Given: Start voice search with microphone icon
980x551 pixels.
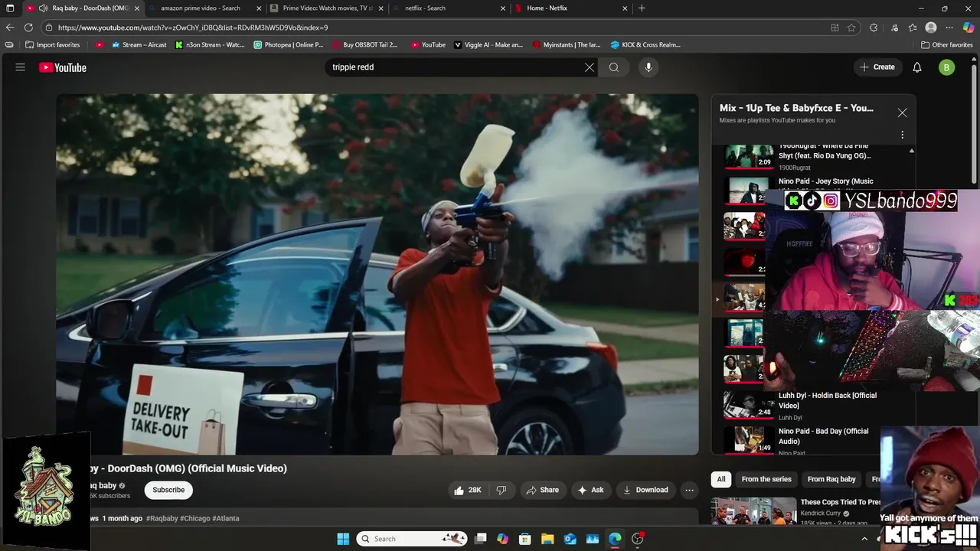Looking at the screenshot, I should (x=648, y=67).
